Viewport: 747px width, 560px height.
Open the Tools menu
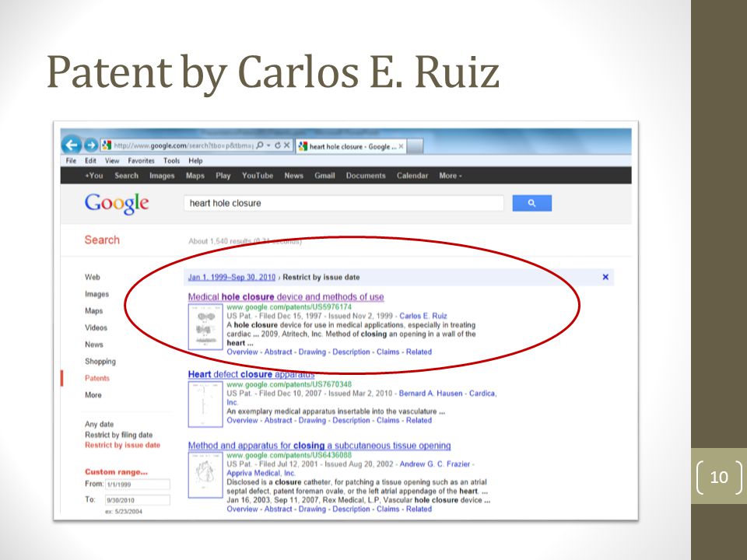pos(171,160)
